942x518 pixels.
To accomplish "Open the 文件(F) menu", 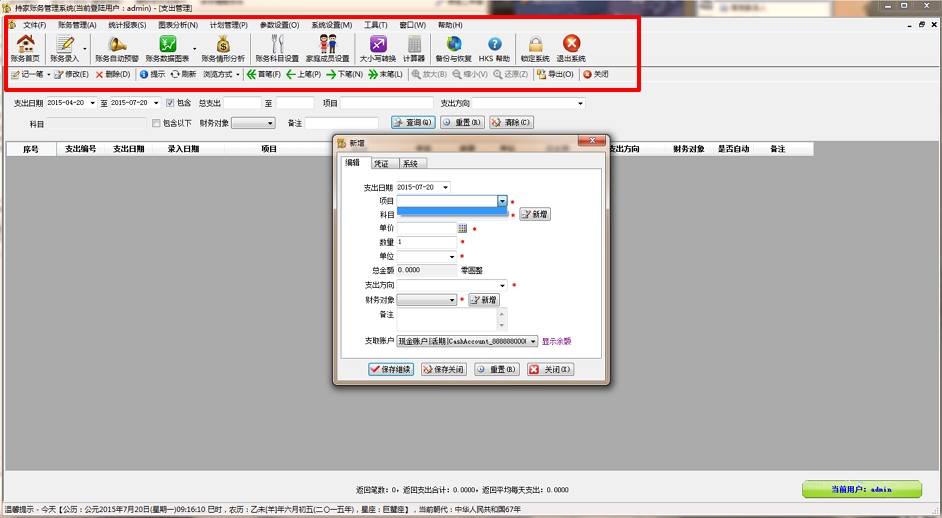I will (34, 25).
